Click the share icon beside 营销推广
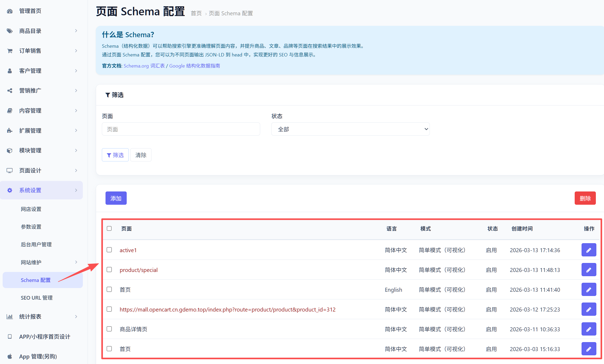 [10, 90]
